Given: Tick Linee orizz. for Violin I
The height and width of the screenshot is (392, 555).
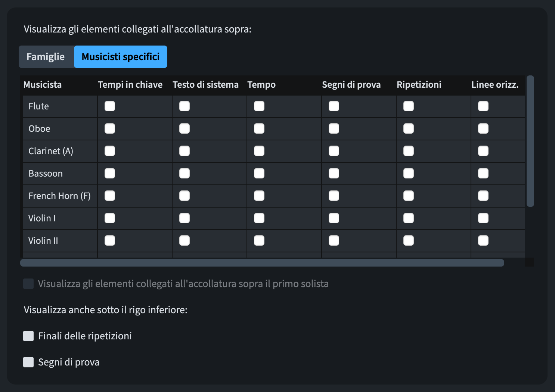Looking at the screenshot, I should [x=483, y=218].
